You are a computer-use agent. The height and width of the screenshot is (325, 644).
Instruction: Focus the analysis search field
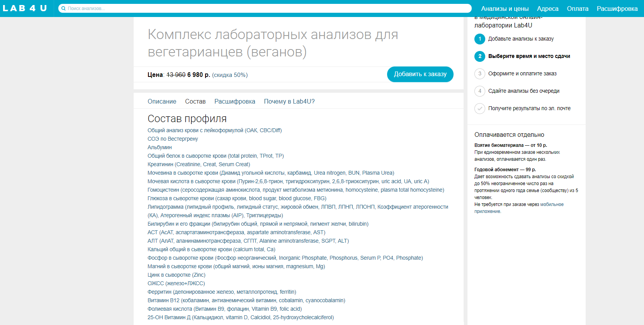tap(267, 9)
